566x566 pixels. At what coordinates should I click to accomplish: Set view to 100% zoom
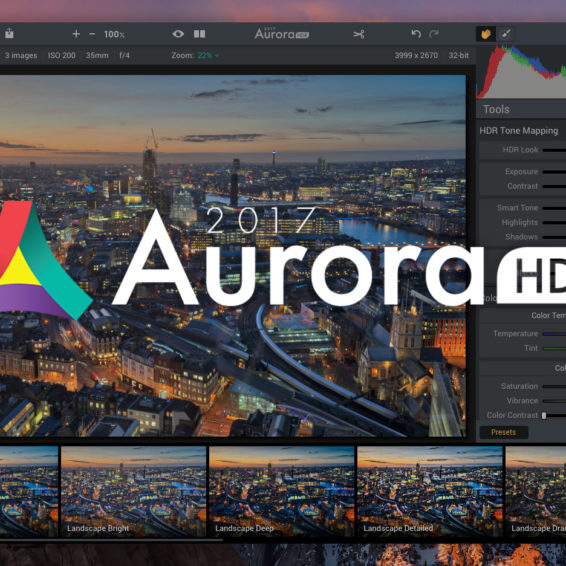point(114,34)
